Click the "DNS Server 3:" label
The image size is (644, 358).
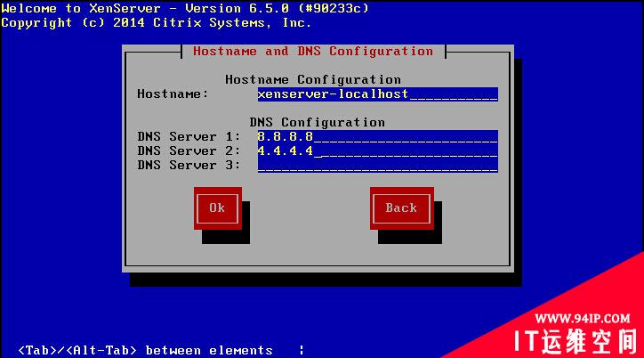[x=189, y=166]
